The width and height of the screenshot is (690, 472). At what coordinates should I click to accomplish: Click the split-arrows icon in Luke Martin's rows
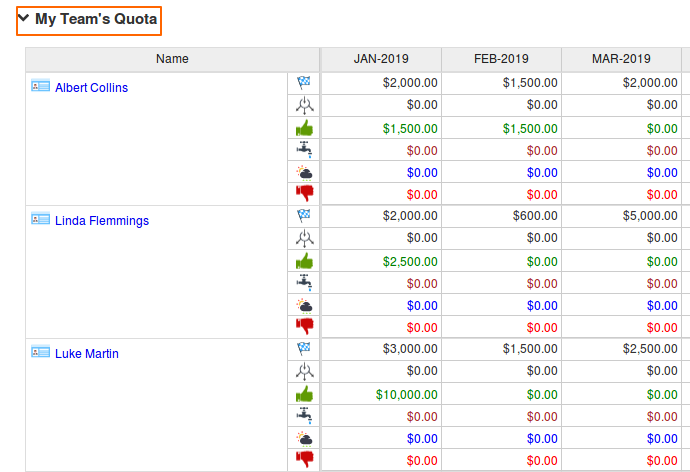(x=304, y=371)
